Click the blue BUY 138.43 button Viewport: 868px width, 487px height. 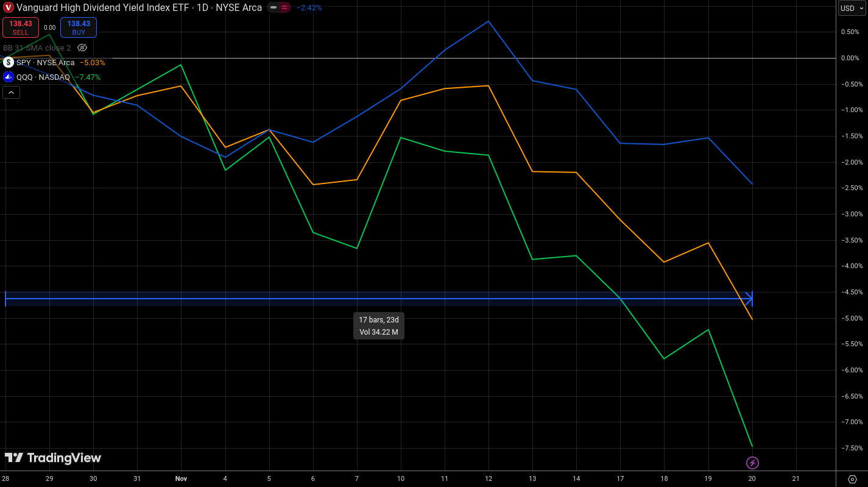[79, 27]
